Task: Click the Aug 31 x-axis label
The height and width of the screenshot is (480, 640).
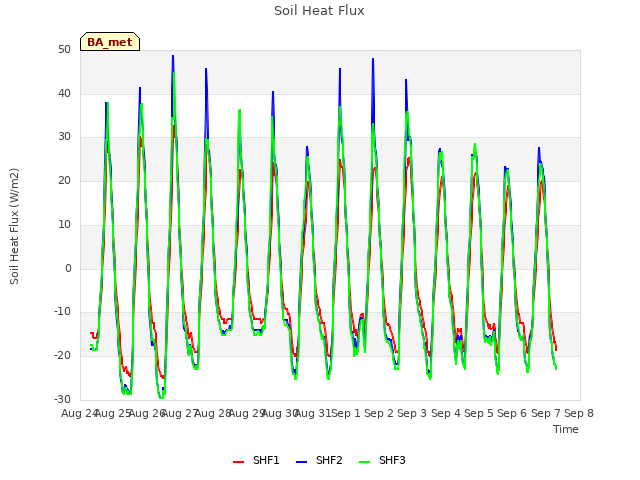Action: [x=313, y=413]
